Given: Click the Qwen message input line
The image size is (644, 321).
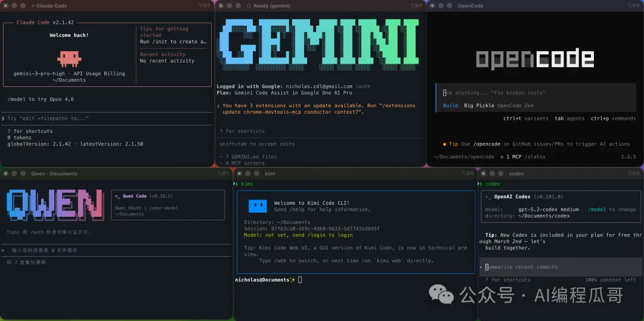Looking at the screenshot, I should [x=116, y=250].
